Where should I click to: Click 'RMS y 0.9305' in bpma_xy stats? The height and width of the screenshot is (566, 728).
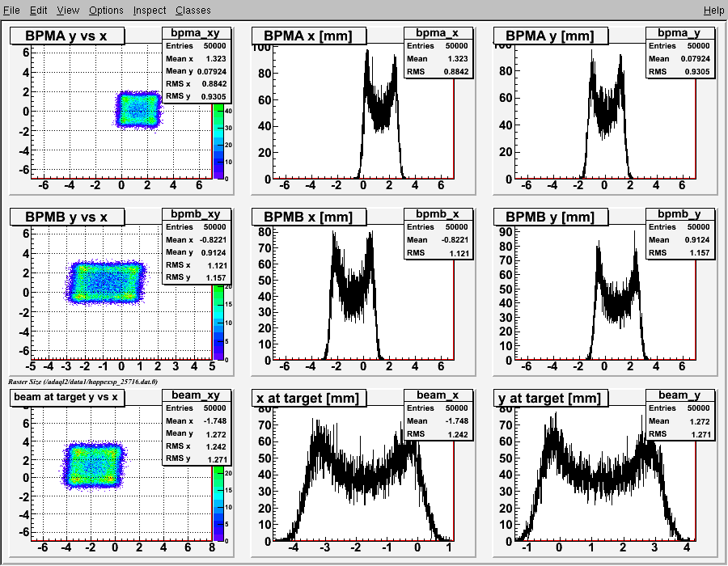click(x=196, y=96)
